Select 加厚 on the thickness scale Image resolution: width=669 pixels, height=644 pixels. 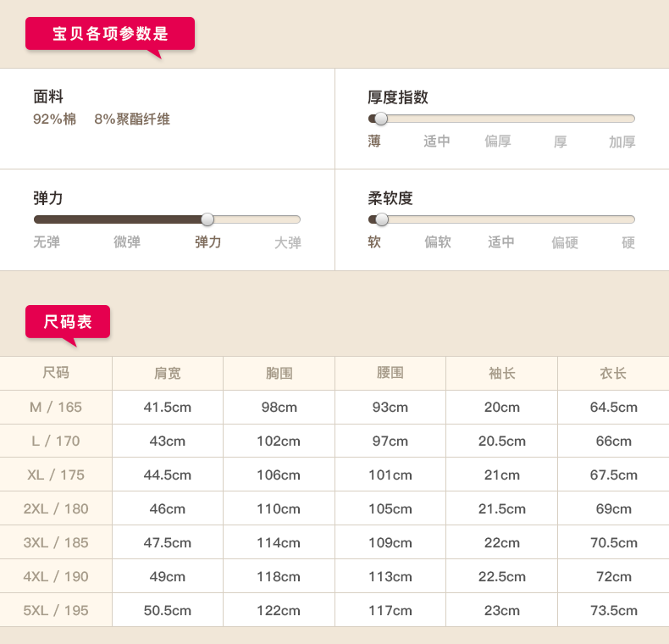tap(622, 142)
